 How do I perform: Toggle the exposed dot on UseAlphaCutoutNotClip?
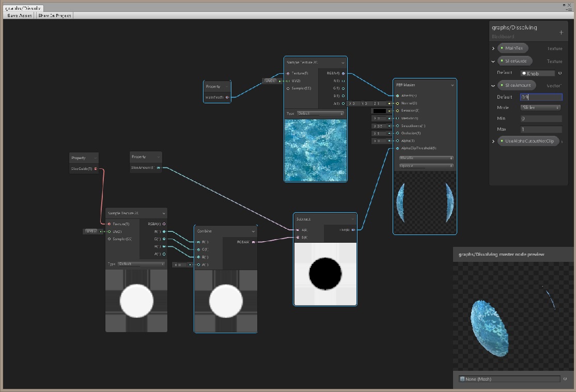(x=502, y=141)
